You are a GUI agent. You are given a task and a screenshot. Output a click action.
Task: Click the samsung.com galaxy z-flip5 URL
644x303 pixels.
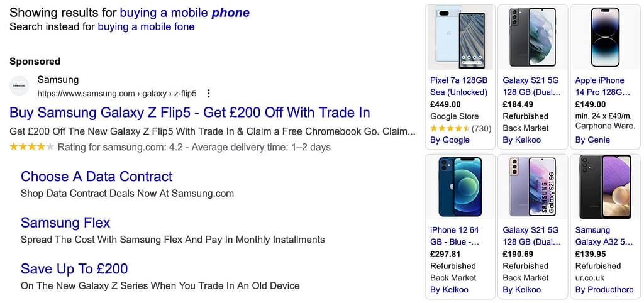pyautogui.click(x=117, y=93)
